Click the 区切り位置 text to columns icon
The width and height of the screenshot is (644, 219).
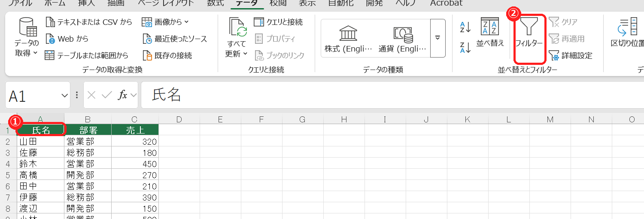pos(627,27)
